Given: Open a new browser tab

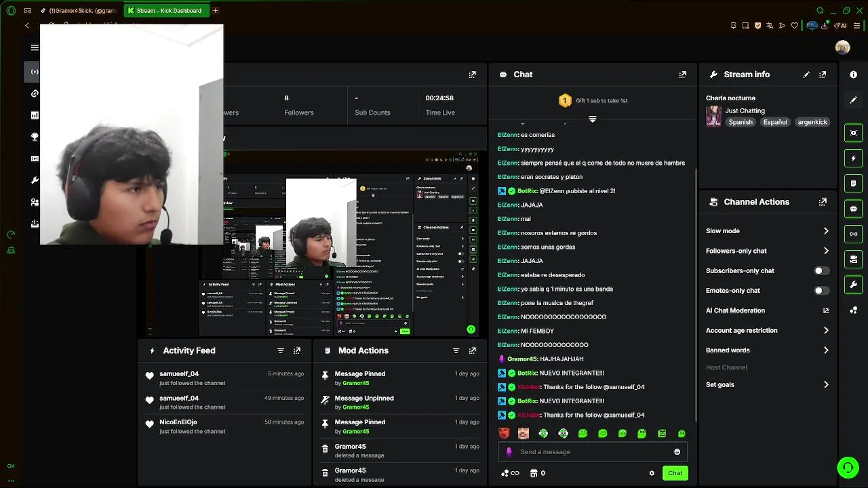Looking at the screenshot, I should coord(216,11).
